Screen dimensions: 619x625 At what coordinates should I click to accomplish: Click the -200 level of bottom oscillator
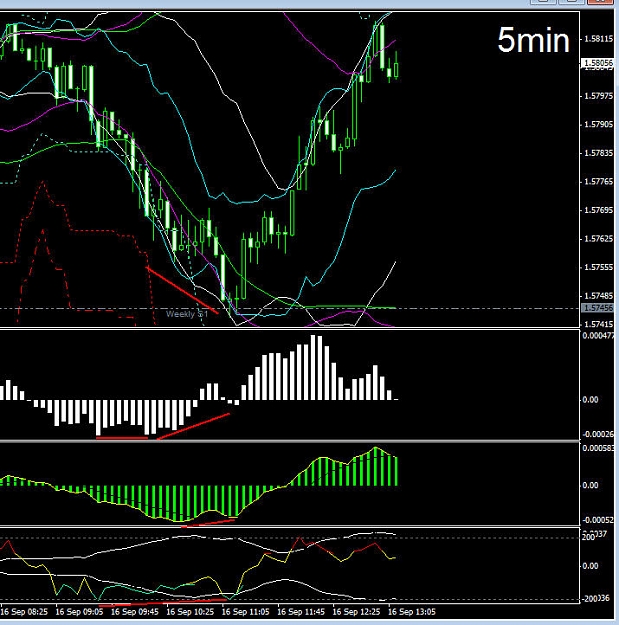coord(590,599)
